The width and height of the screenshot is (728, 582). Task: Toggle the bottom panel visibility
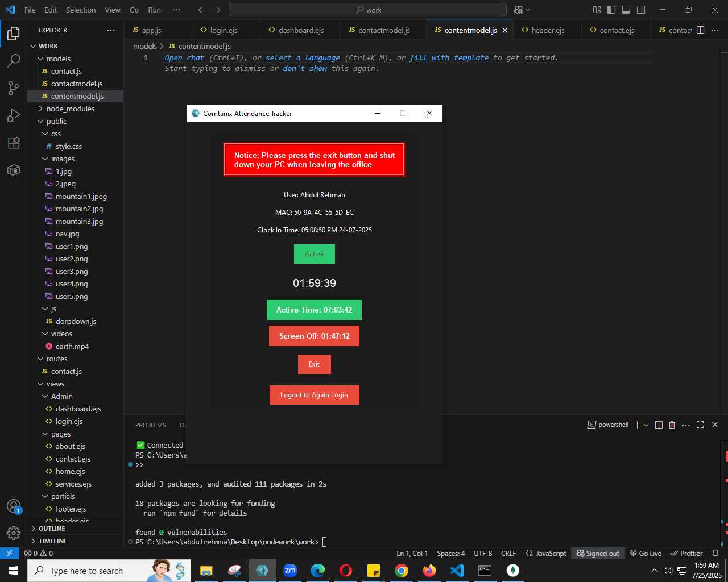pos(626,10)
